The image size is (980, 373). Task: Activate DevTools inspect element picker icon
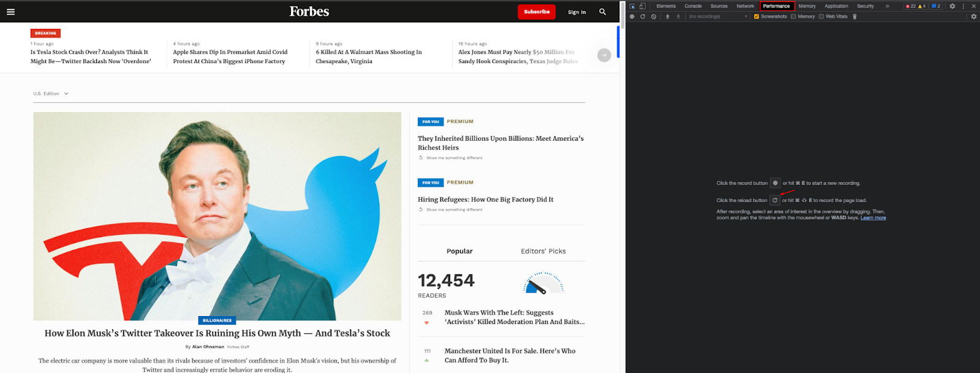(633, 6)
